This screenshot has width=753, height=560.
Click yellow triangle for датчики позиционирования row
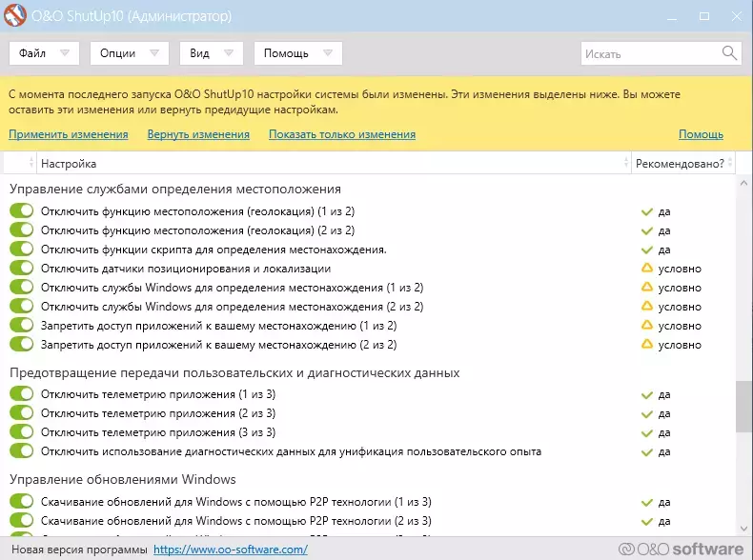tap(647, 268)
